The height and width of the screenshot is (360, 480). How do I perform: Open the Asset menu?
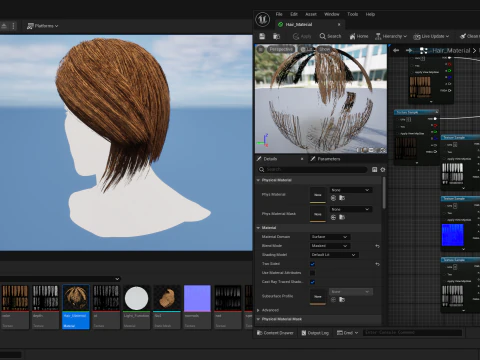pos(311,14)
